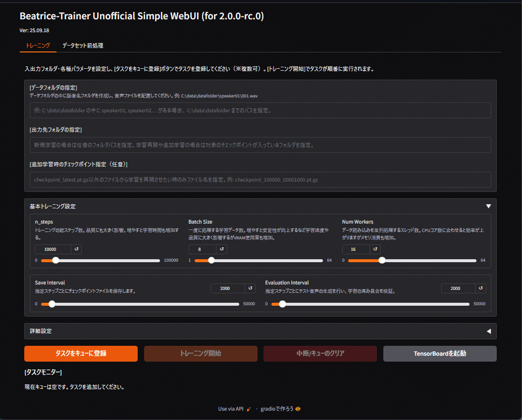This screenshot has width=522, height=420.
Task: Click the [出力先フォルダの指定] label
Action: 55,130
